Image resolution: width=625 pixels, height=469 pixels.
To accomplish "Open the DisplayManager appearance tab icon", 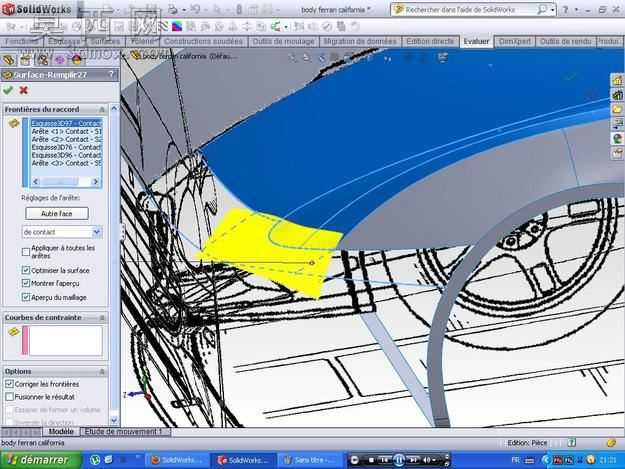I will tap(77, 60).
